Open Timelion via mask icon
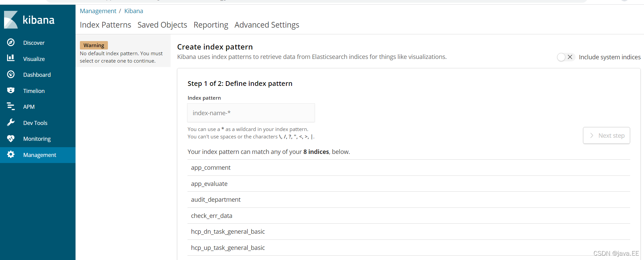This screenshot has width=644, height=260. 11,91
